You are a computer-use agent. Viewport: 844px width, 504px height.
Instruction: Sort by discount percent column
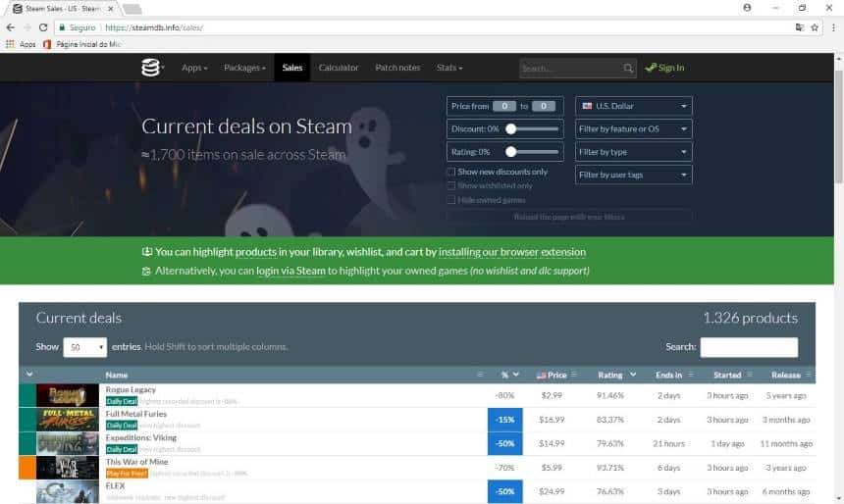509,375
